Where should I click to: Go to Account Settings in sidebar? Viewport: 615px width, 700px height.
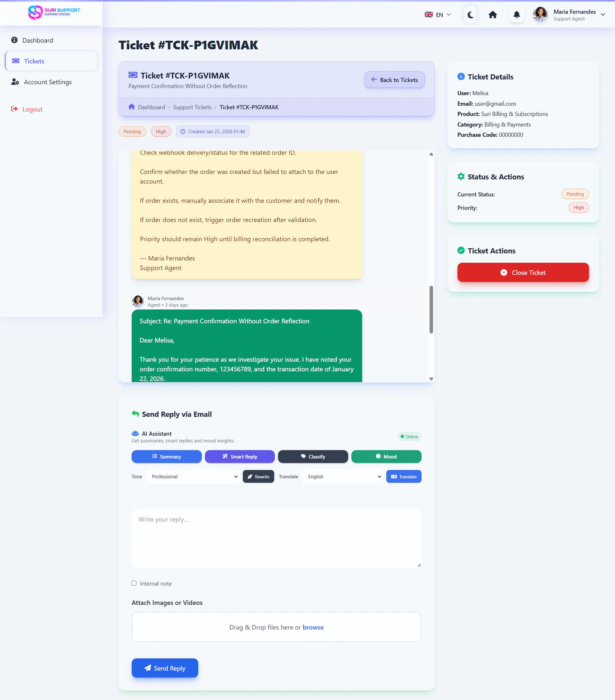point(48,82)
